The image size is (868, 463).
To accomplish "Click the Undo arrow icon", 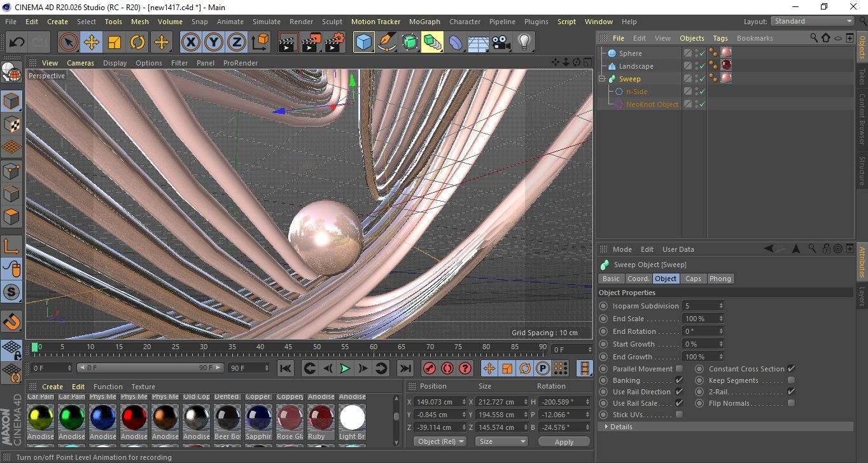I will click(x=17, y=43).
